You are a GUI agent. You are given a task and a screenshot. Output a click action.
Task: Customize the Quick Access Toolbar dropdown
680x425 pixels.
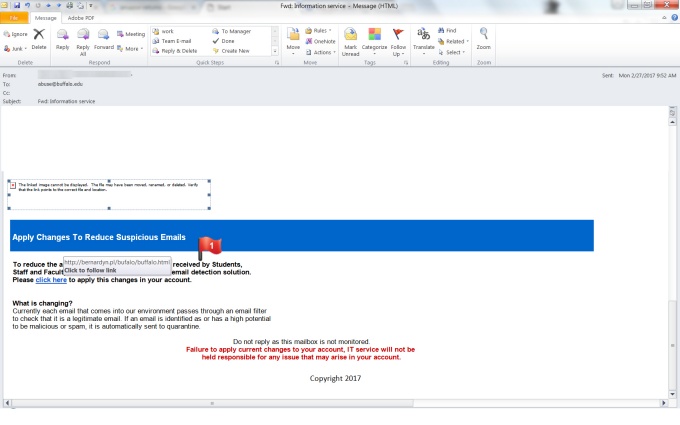point(91,6)
